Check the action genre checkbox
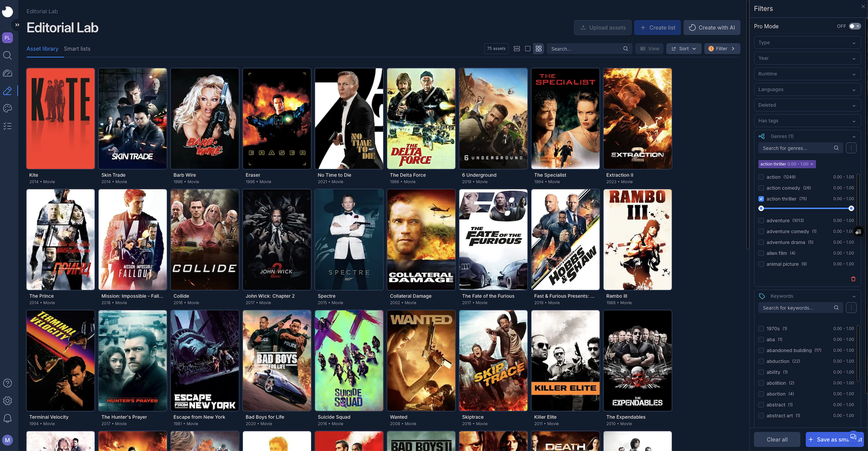 [761, 177]
